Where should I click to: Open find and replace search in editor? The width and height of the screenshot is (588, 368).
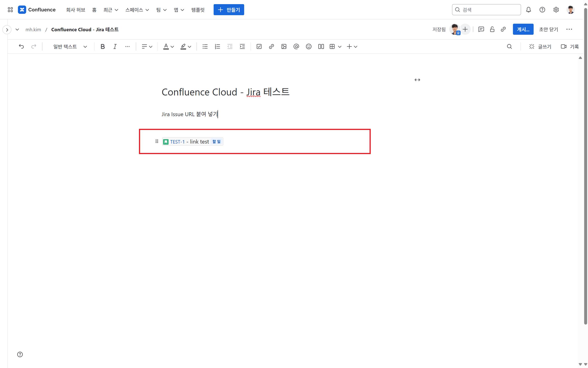[509, 46]
